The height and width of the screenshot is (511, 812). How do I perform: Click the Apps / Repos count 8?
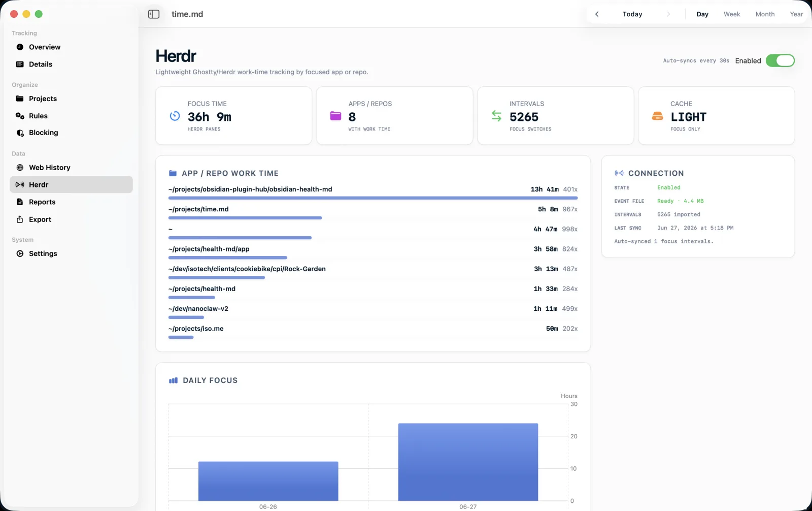tap(352, 117)
